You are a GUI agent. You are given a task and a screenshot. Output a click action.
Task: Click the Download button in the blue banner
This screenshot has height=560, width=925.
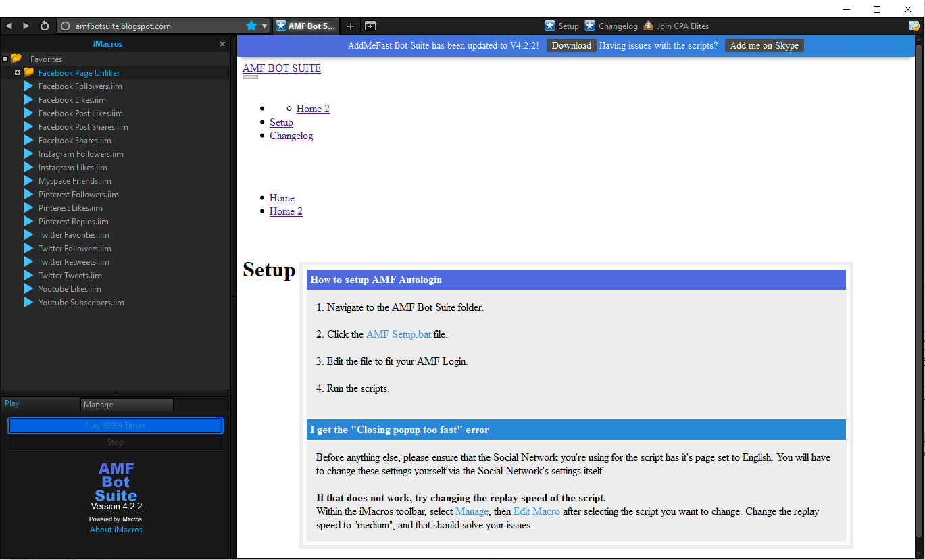(x=572, y=45)
